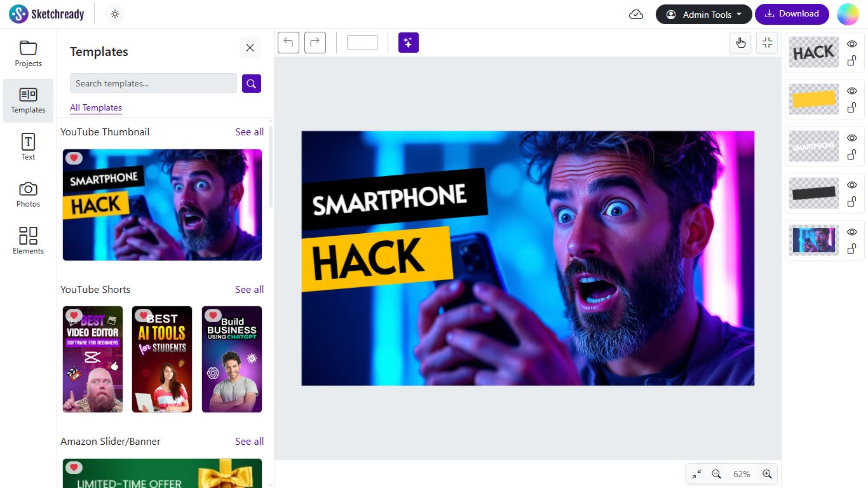Click the 62% zoom level value
868x488 pixels.
click(742, 474)
